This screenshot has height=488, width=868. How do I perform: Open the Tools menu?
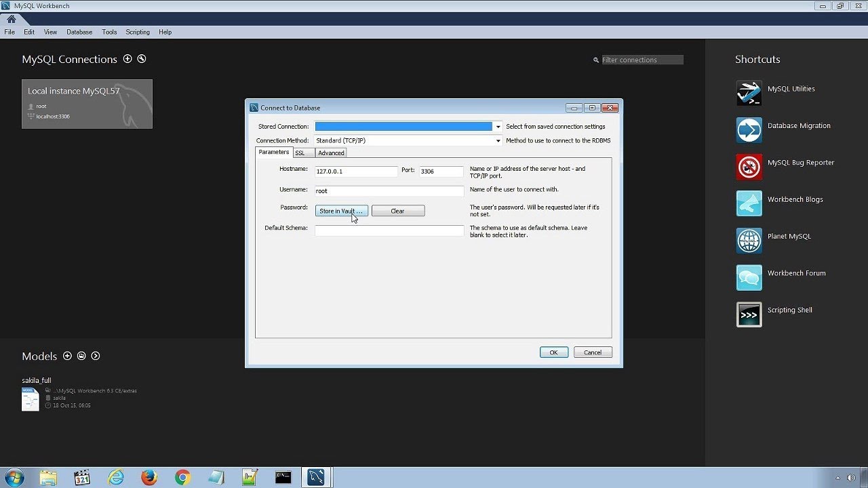click(x=109, y=32)
